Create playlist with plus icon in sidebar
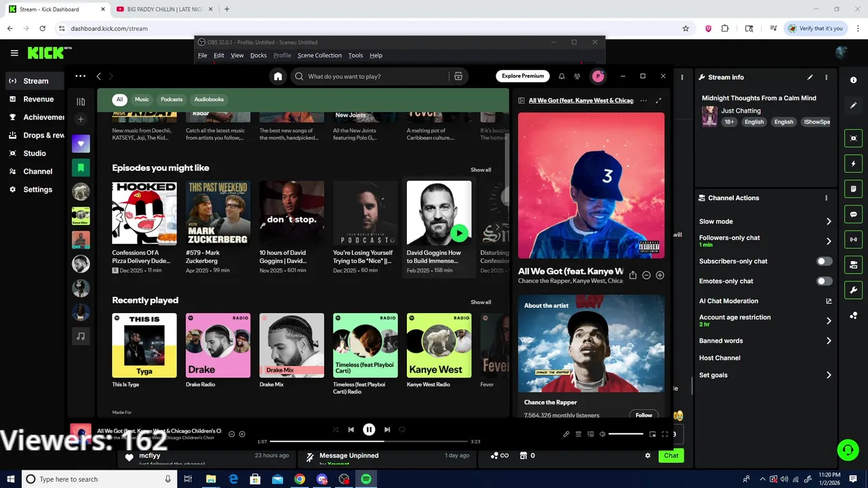 click(81, 119)
